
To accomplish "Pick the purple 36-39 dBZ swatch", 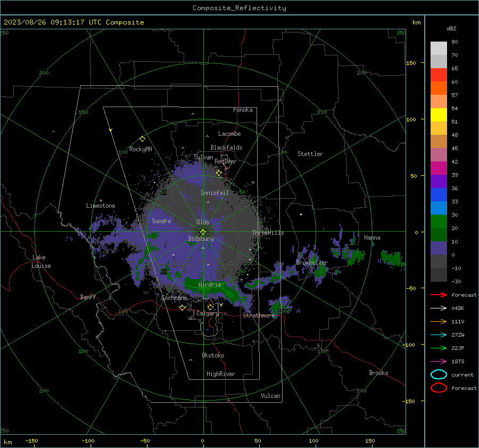I will pos(439,181).
